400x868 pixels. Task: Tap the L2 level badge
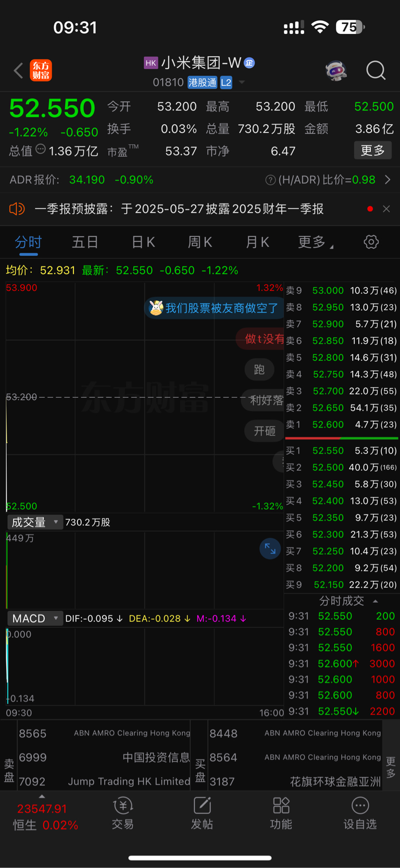point(226,82)
